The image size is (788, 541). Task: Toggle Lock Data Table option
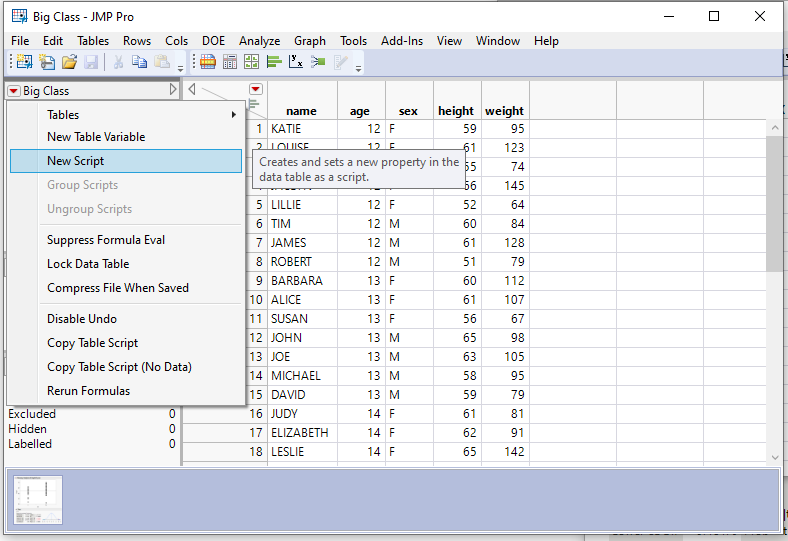tap(88, 264)
